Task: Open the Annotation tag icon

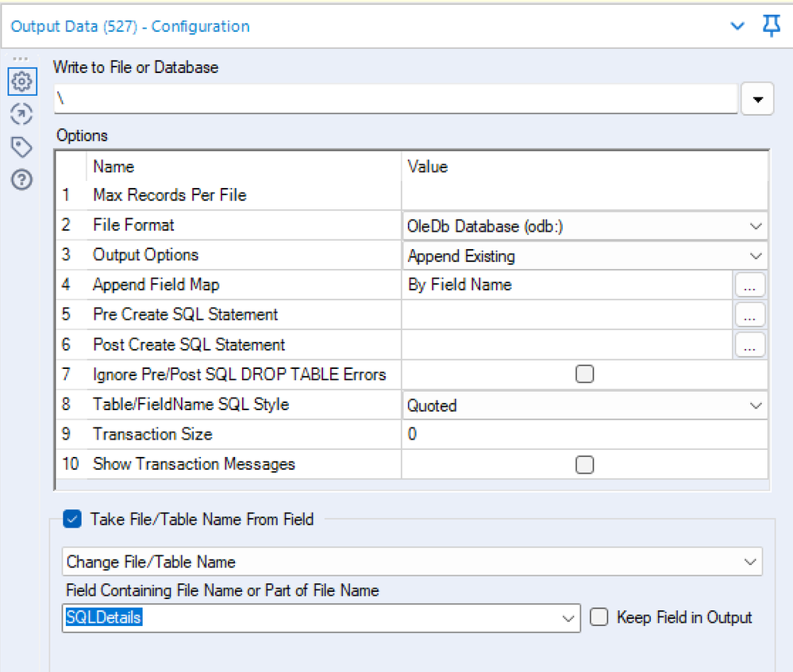Action: coord(21,147)
